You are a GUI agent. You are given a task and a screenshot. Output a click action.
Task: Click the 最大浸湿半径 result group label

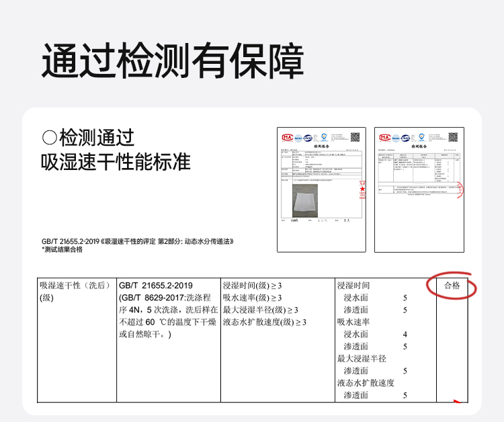pyautogui.click(x=362, y=359)
